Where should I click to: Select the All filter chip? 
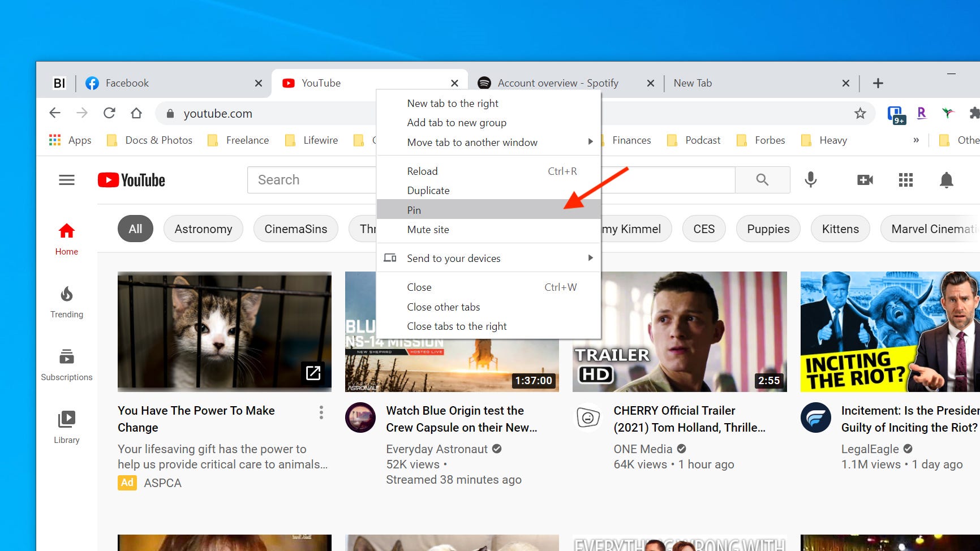coord(135,229)
